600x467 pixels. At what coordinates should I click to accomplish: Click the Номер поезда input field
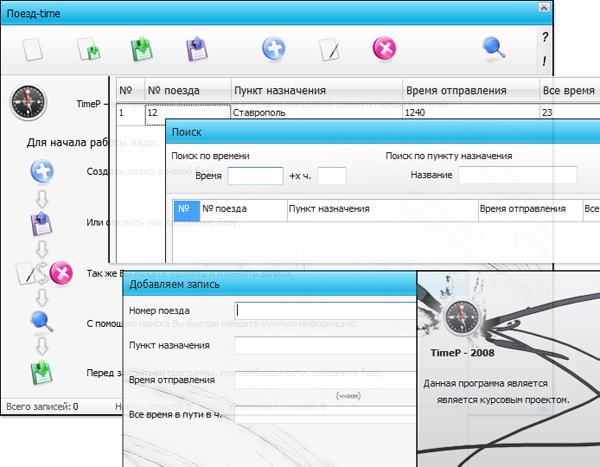pos(325,311)
